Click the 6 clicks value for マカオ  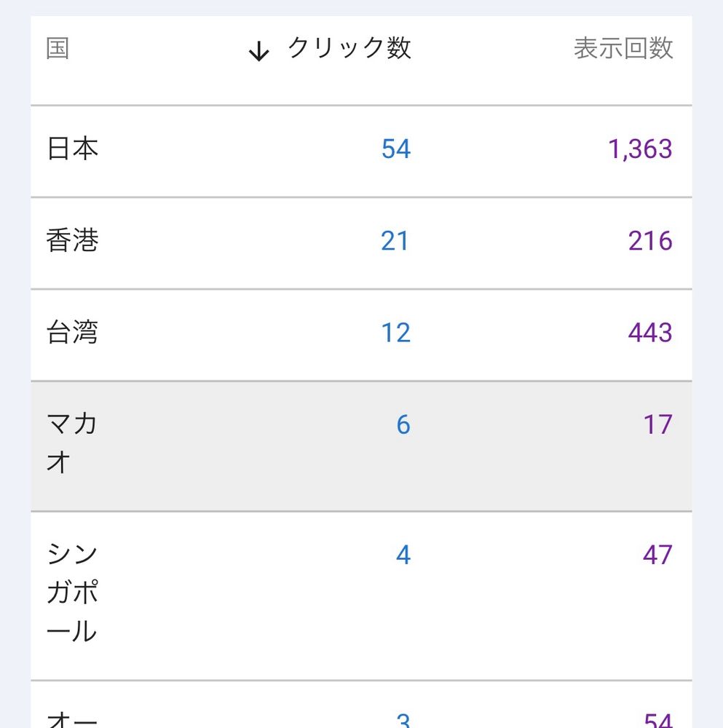coord(403,424)
